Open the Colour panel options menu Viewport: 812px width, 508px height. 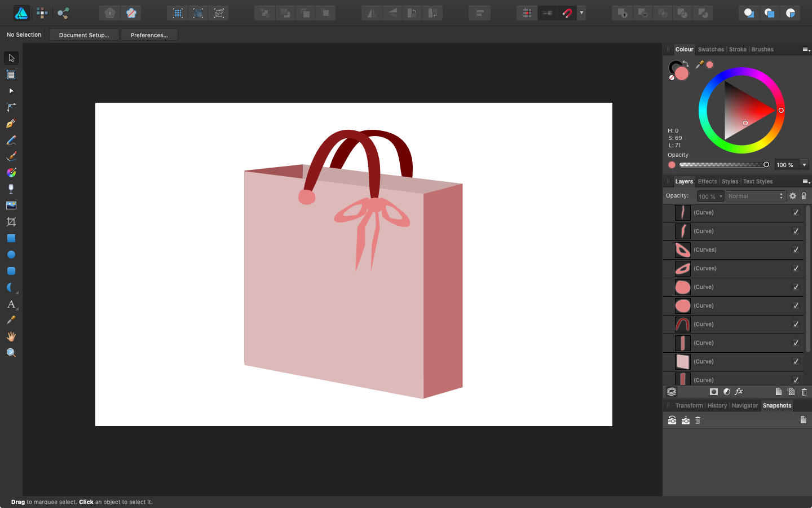[806, 49]
